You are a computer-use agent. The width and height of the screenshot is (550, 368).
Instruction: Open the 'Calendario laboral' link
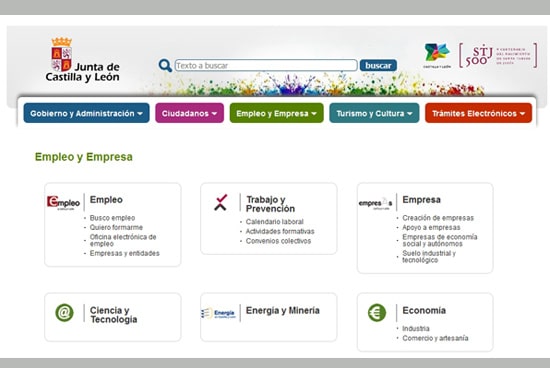tap(275, 222)
